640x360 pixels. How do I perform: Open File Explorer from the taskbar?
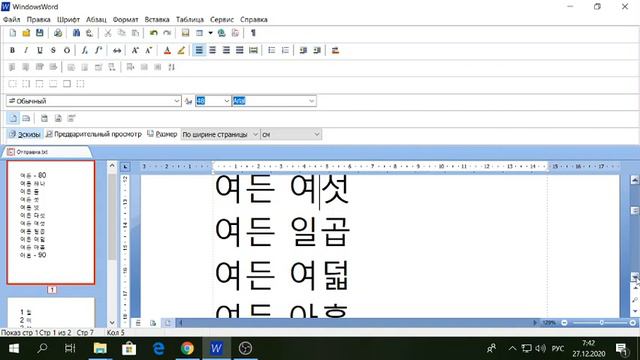100,349
